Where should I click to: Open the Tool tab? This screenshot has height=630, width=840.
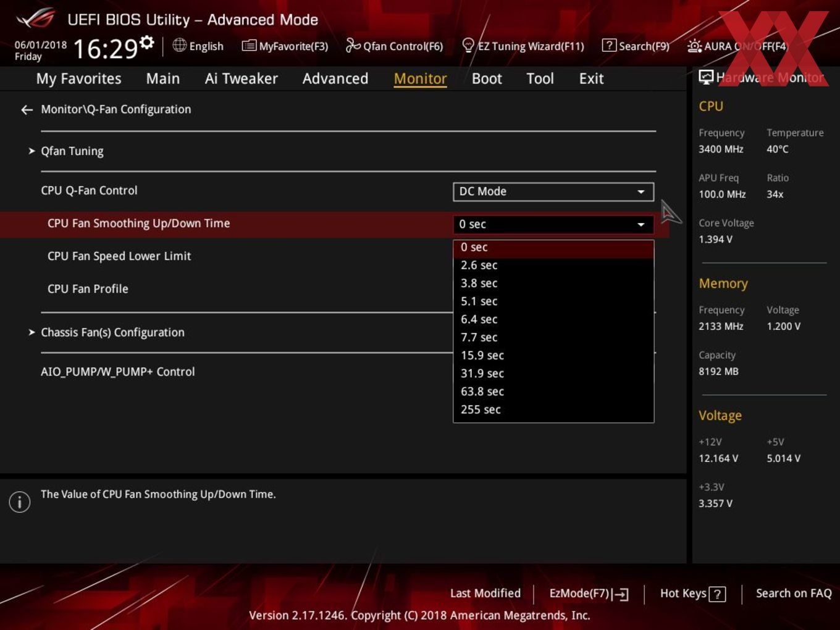click(x=540, y=78)
